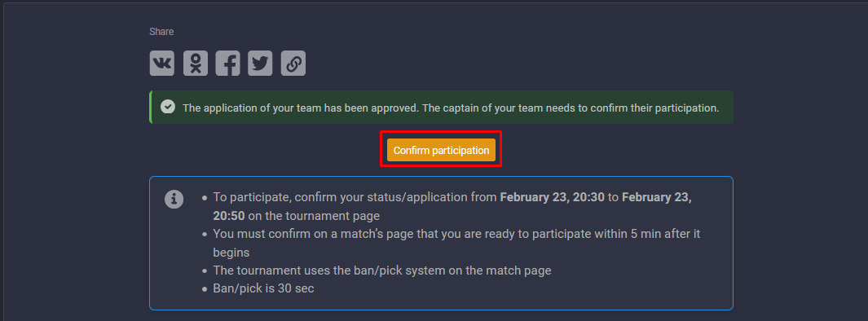Viewport: 868px width, 321px height.
Task: Share via the Odnoklassniki icon
Action: tap(195, 63)
